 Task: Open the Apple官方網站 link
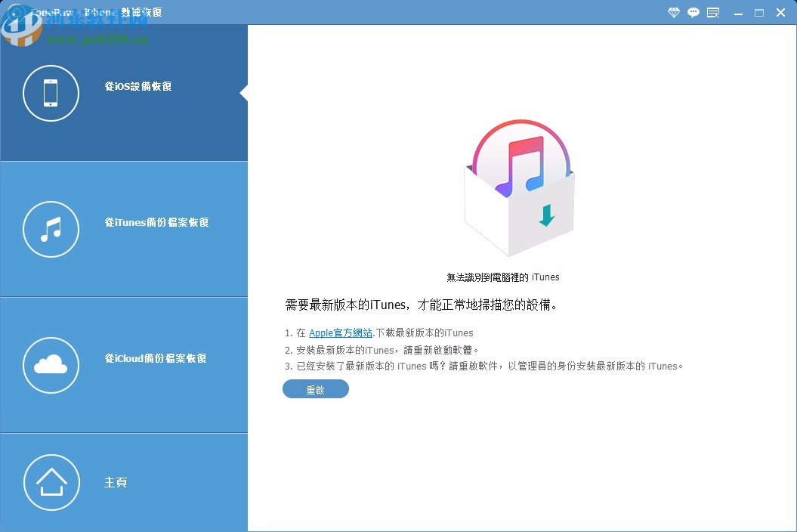coord(340,332)
